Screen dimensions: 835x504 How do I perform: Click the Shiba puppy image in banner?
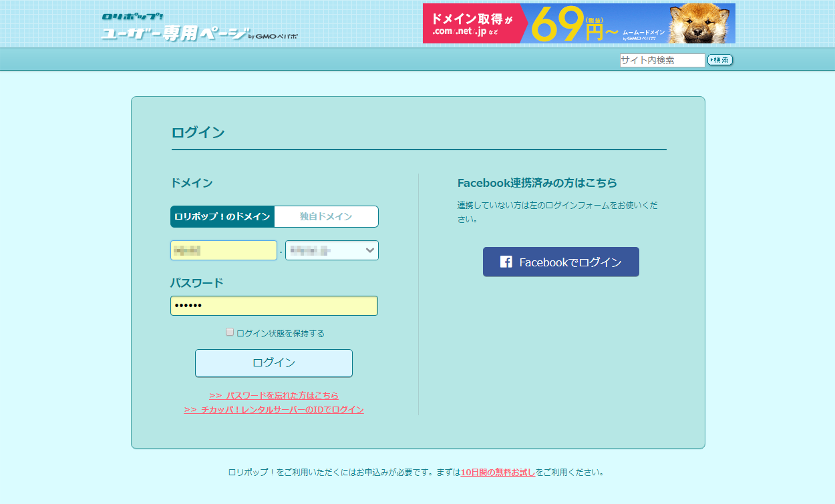[701, 23]
